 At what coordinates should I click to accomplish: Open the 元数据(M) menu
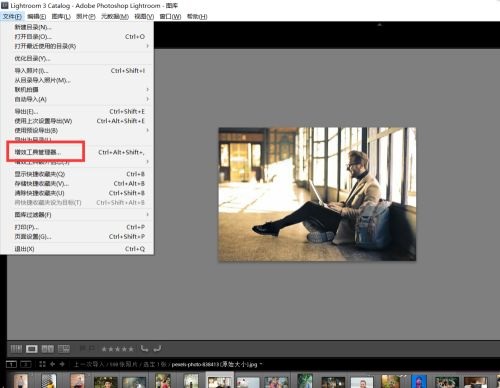coord(115,16)
